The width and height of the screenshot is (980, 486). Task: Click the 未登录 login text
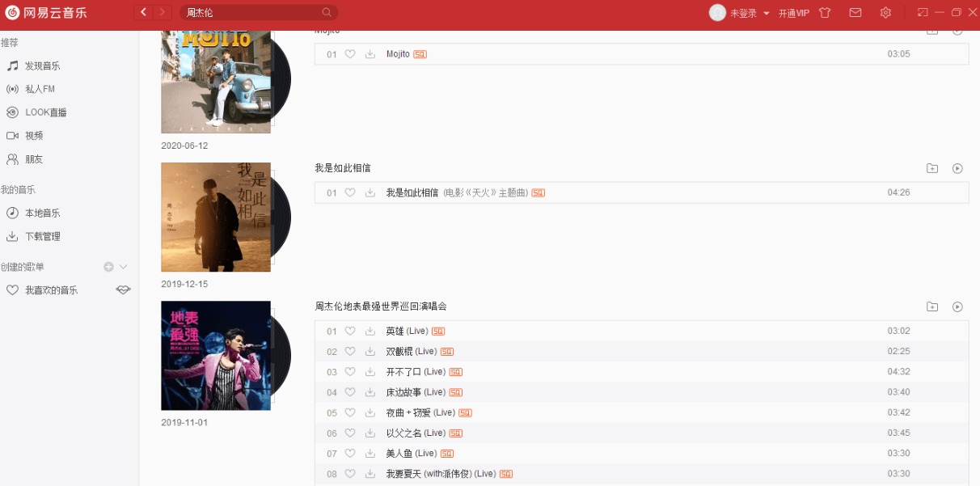(744, 13)
